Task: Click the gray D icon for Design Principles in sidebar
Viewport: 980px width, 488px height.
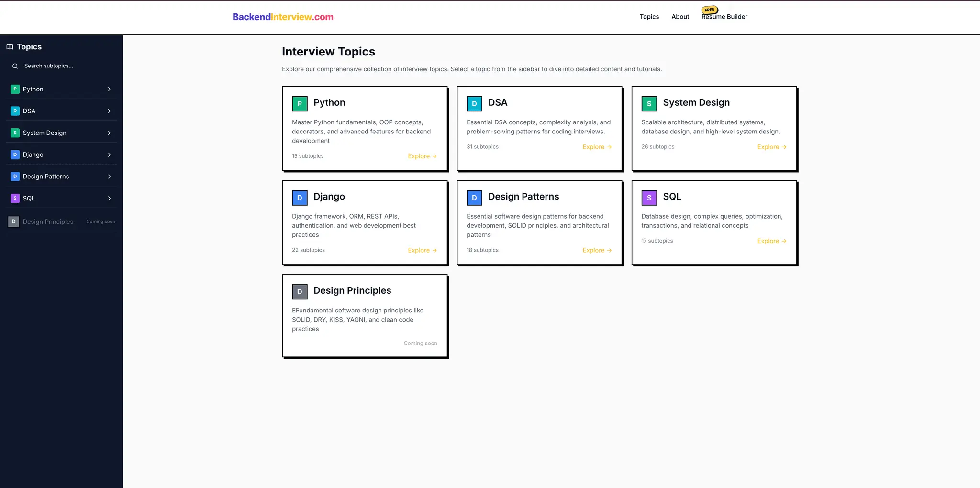Action: tap(13, 222)
